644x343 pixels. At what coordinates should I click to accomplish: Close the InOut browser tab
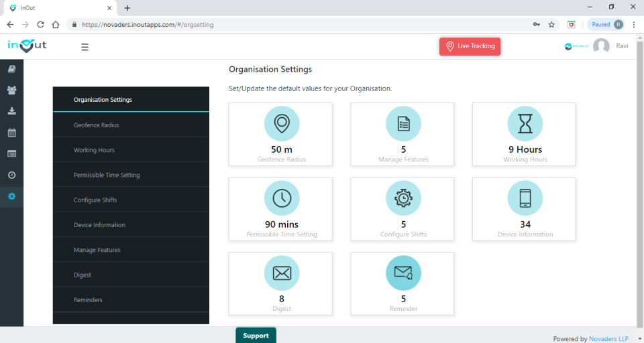(x=109, y=8)
